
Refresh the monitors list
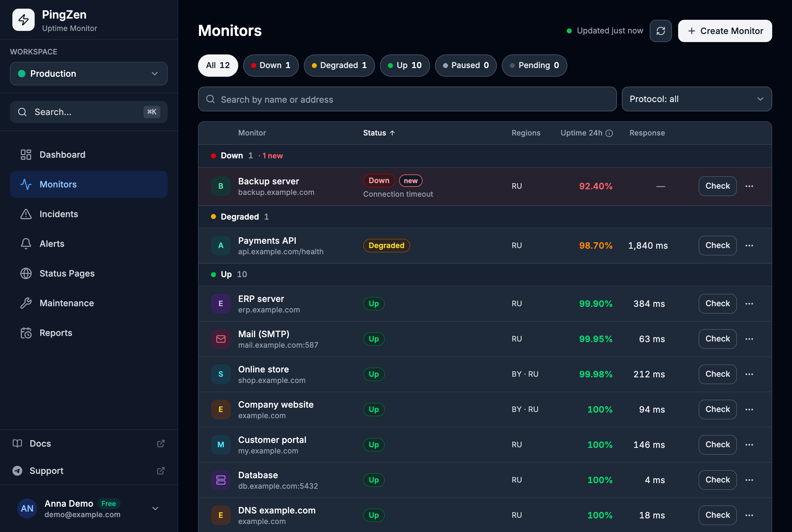(x=660, y=31)
